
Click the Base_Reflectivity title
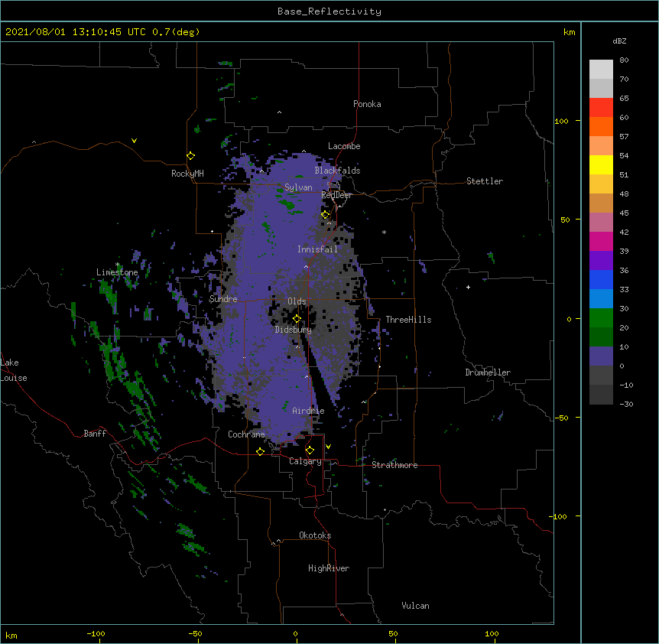point(329,11)
